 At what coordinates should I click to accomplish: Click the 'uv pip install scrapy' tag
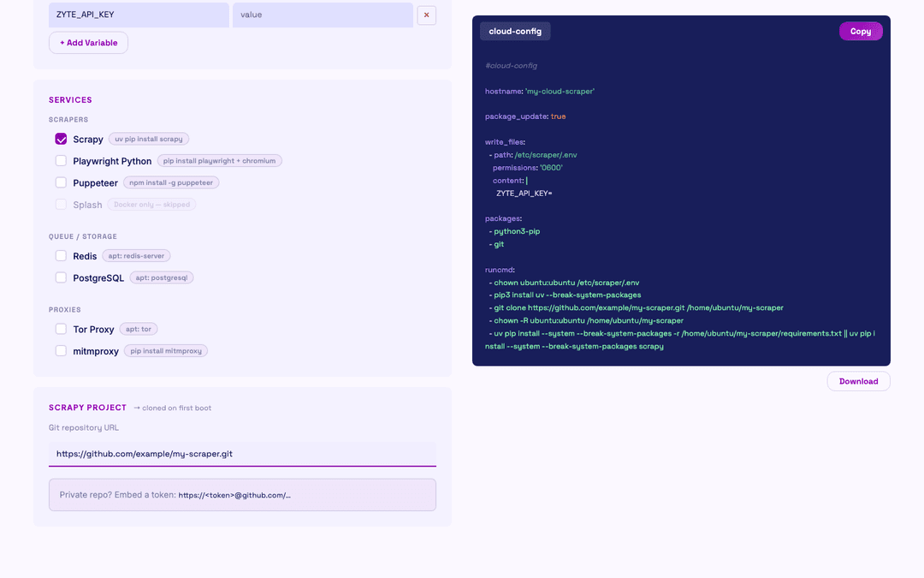[149, 140]
